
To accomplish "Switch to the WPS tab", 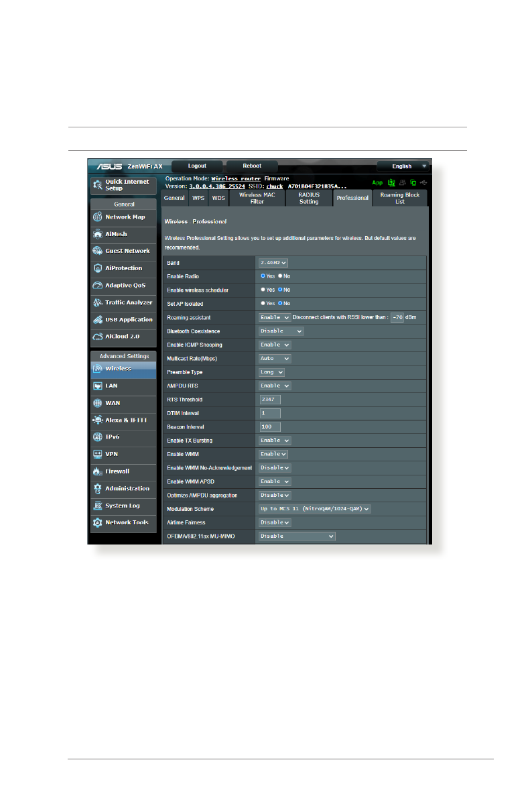I will click(x=199, y=198).
